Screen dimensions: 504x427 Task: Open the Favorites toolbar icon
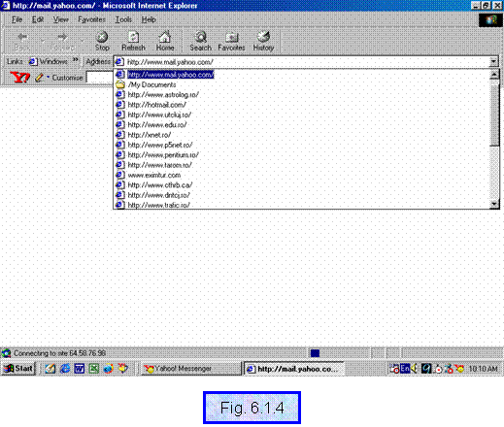click(231, 37)
